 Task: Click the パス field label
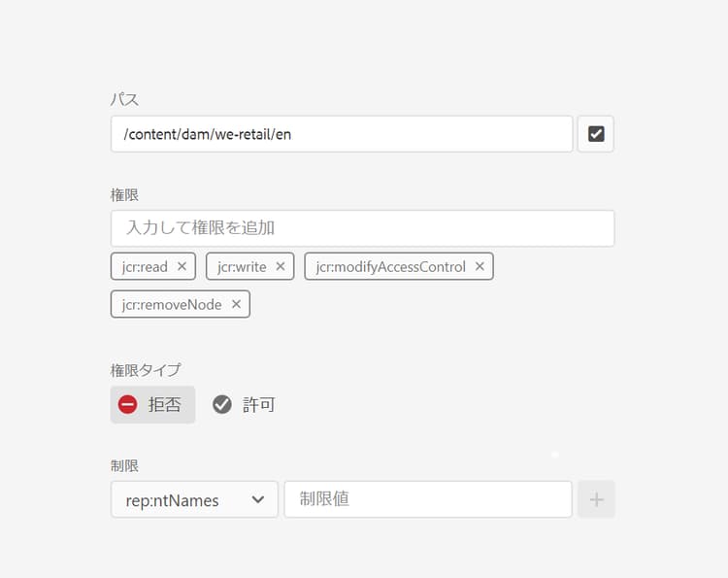(x=124, y=99)
